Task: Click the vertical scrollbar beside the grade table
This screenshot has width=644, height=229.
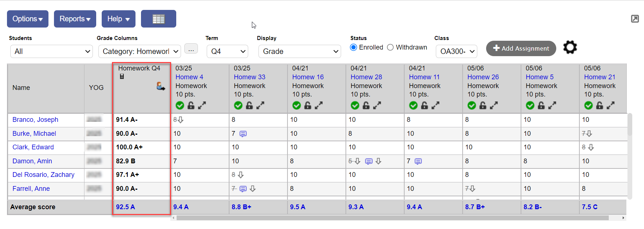Action: (630, 125)
